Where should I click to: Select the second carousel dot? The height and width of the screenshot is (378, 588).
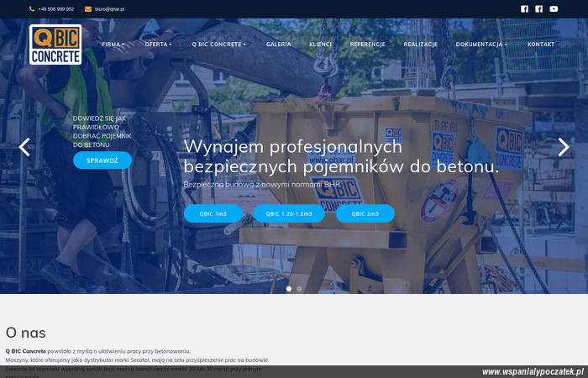point(299,289)
